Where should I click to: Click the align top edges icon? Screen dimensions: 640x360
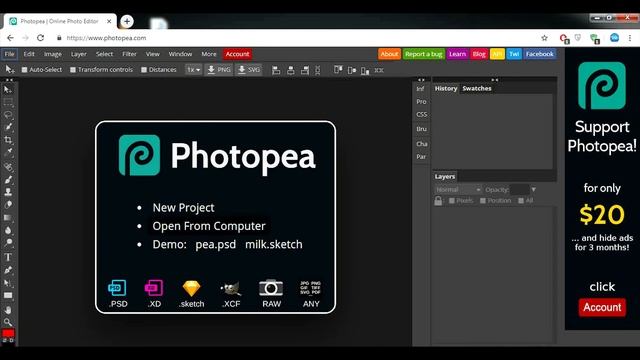pyautogui.click(x=338, y=70)
